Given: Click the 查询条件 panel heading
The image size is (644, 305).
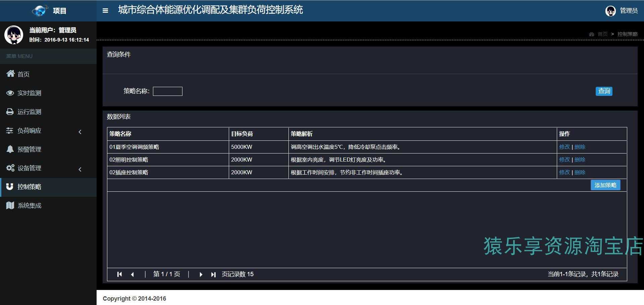Looking at the screenshot, I should tap(119, 54).
